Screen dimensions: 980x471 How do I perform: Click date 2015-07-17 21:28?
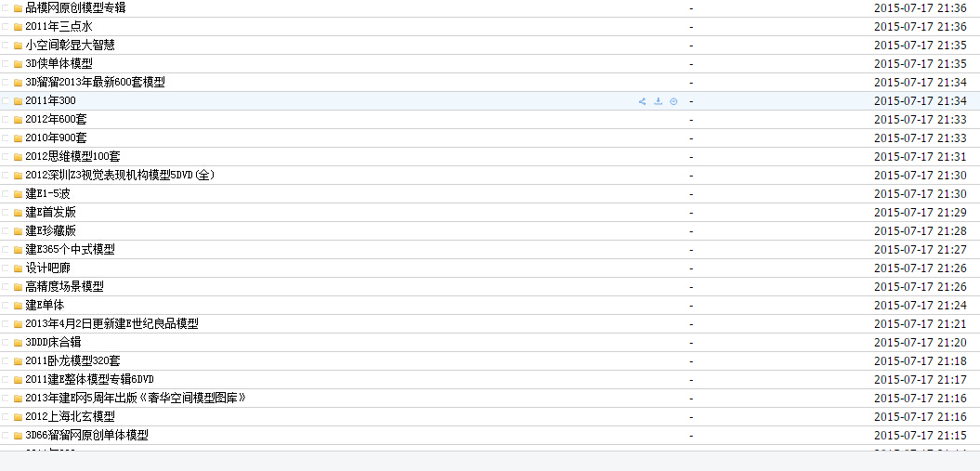[920, 231]
